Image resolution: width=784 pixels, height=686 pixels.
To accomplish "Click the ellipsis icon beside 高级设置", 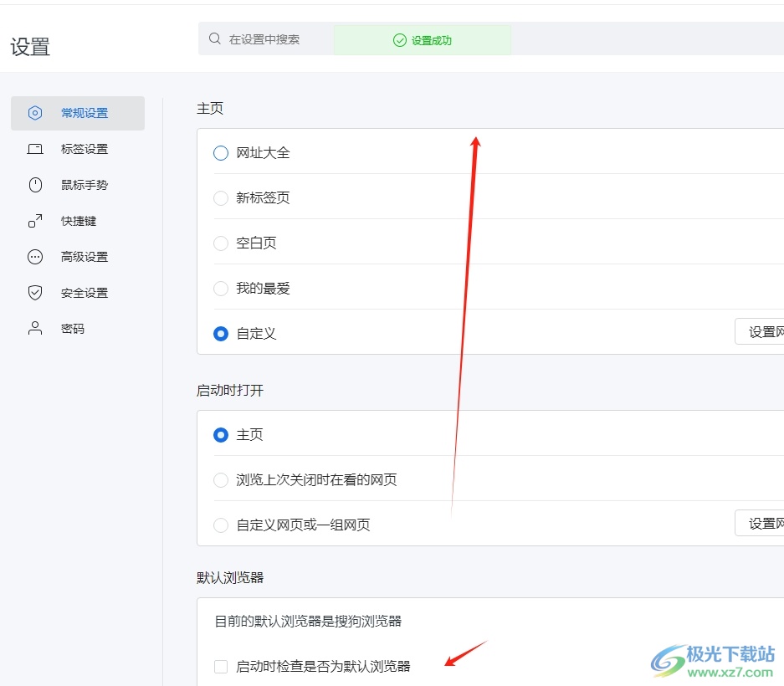I will point(35,257).
